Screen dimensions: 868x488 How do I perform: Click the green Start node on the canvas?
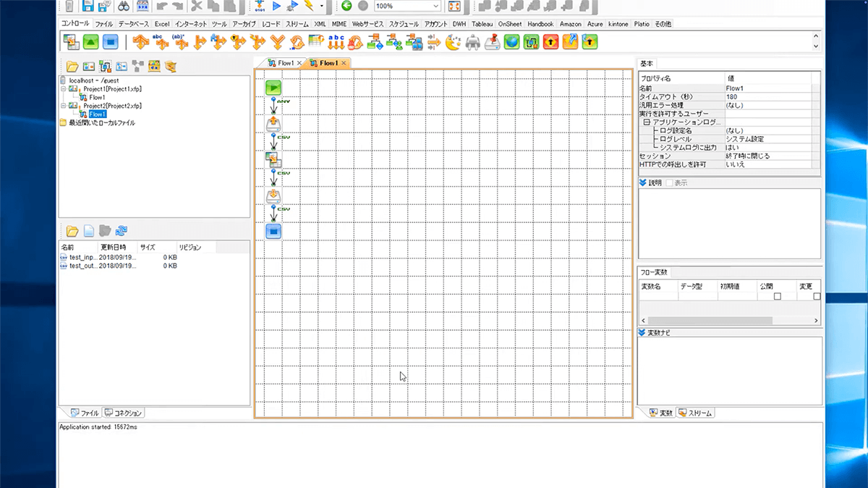(x=273, y=88)
